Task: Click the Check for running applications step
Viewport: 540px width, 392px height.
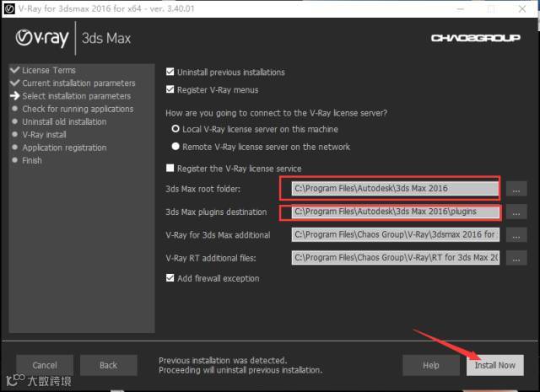Action: (78, 109)
